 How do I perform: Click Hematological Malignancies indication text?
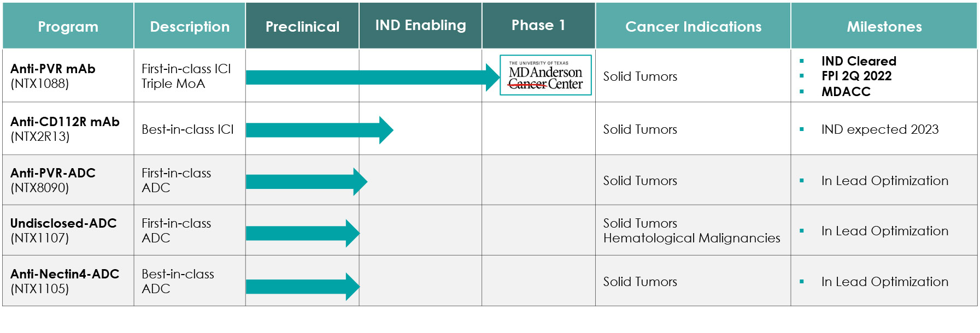(691, 238)
